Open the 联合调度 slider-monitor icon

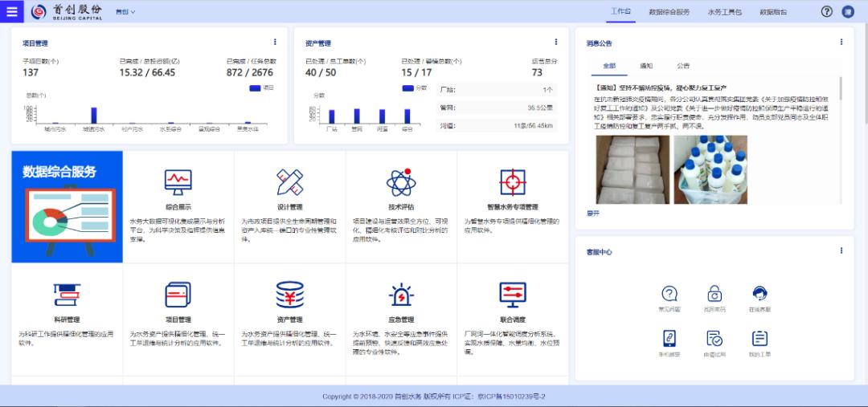click(x=512, y=295)
